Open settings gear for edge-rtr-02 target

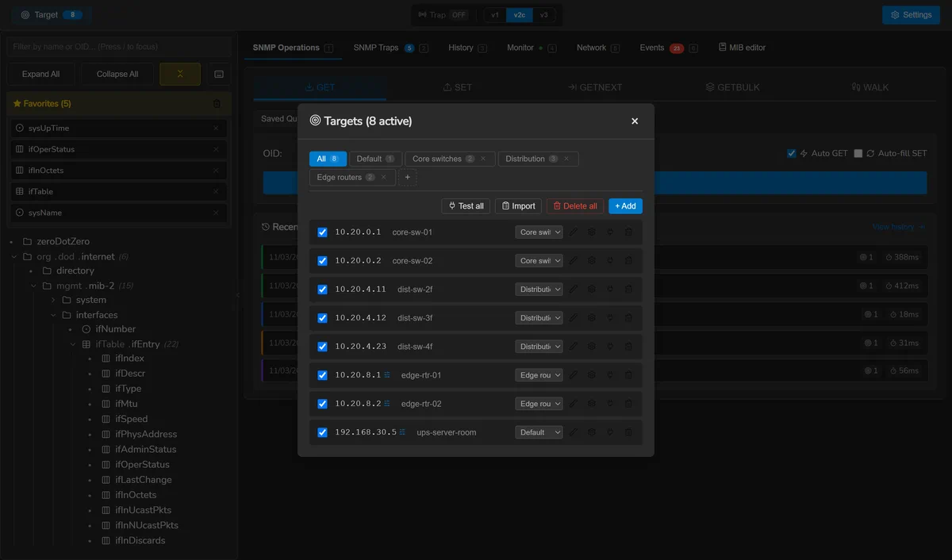click(592, 404)
